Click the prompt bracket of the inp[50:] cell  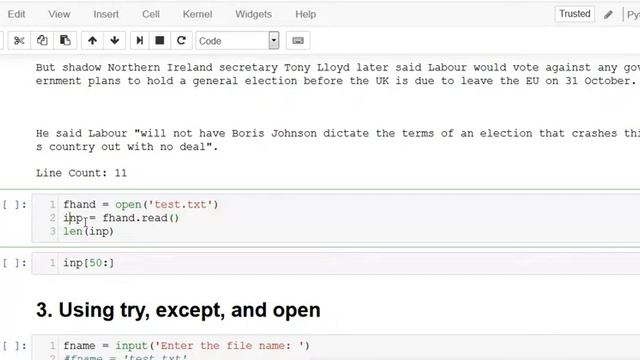click(x=15, y=263)
